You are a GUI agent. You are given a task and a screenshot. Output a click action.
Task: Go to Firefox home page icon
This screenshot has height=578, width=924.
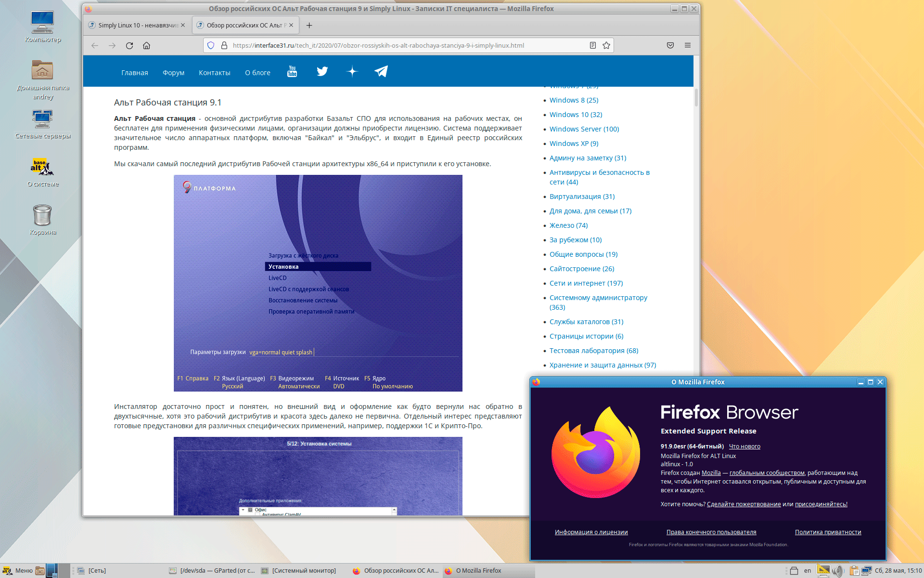[x=146, y=46]
